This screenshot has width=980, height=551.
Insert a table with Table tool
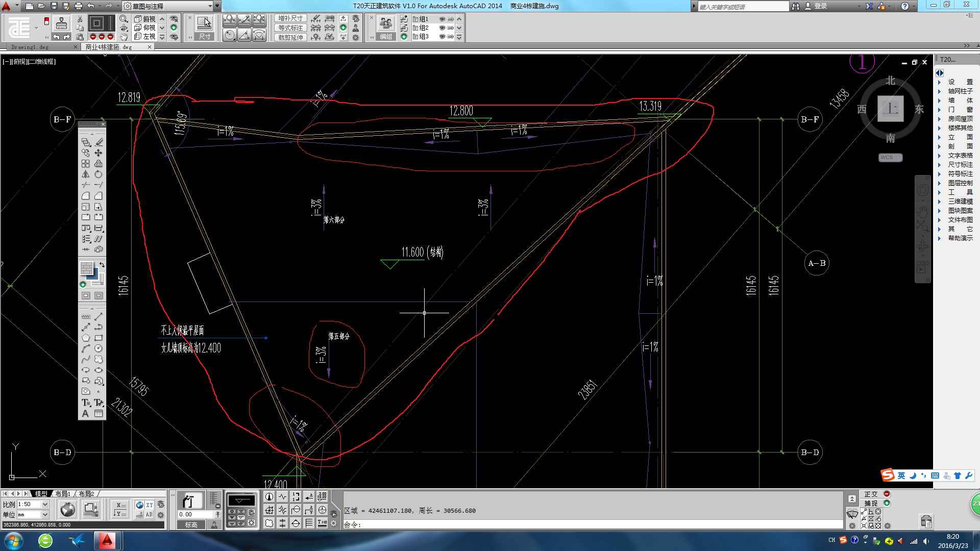coord(99,414)
